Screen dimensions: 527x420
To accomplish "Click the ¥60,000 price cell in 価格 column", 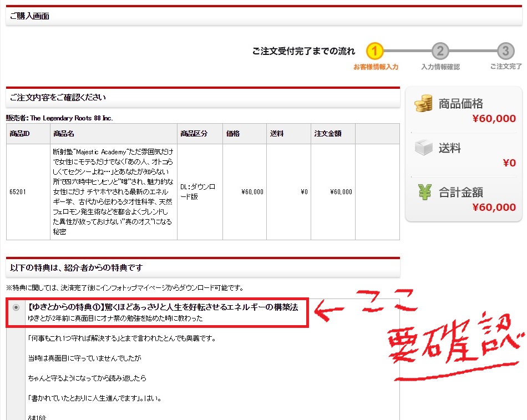I will click(245, 192).
